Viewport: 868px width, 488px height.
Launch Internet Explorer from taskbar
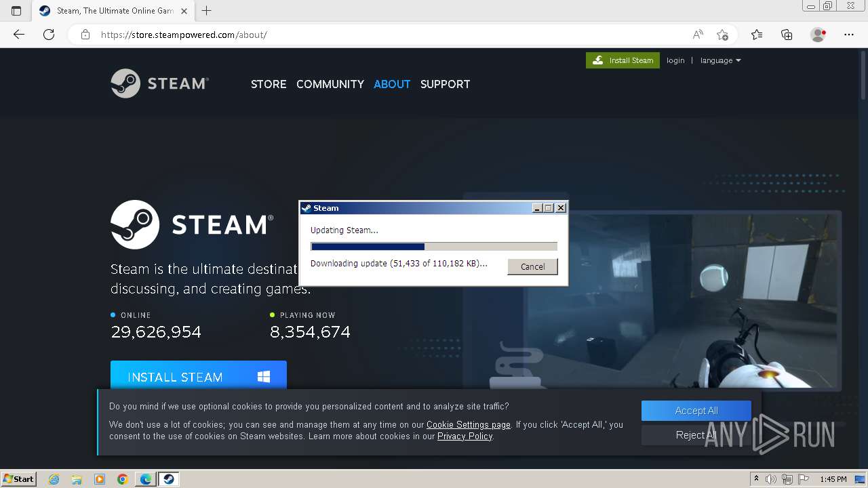[x=54, y=479]
